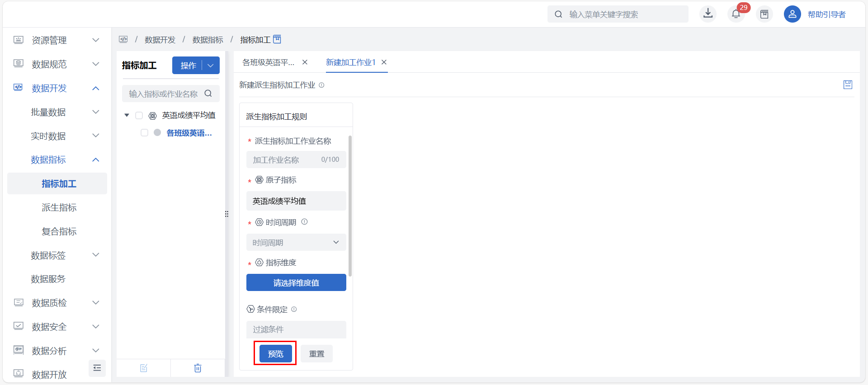Expand the 资源管理 menu chevron
Image resolution: width=868 pixels, height=385 pixels.
point(96,40)
